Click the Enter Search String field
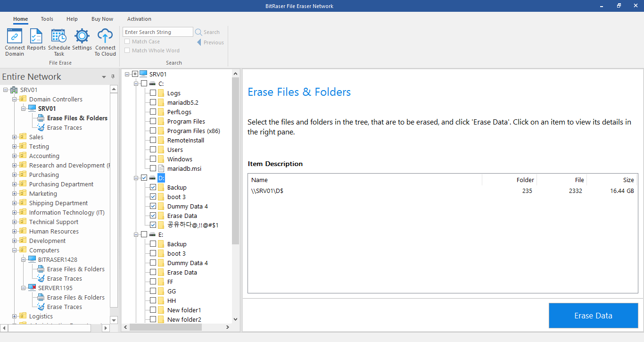The height and width of the screenshot is (342, 644). 158,32
